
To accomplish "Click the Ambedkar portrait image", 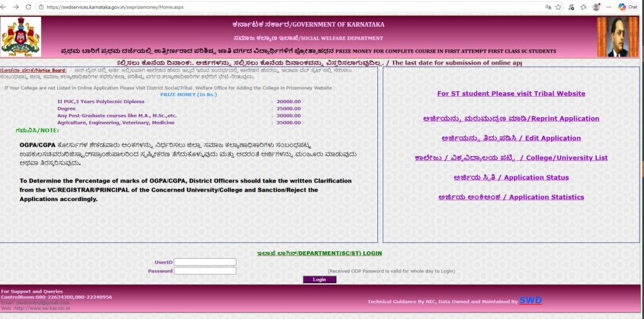I will [x=618, y=37].
